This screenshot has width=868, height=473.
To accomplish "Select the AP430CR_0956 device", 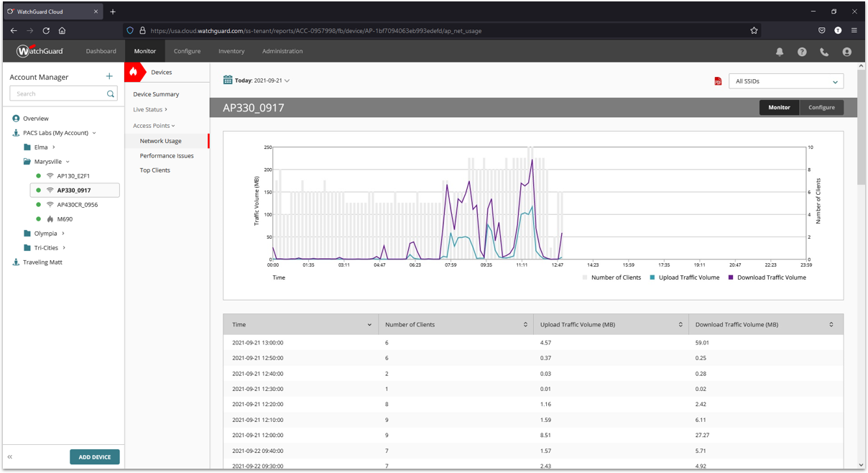I will [77, 205].
